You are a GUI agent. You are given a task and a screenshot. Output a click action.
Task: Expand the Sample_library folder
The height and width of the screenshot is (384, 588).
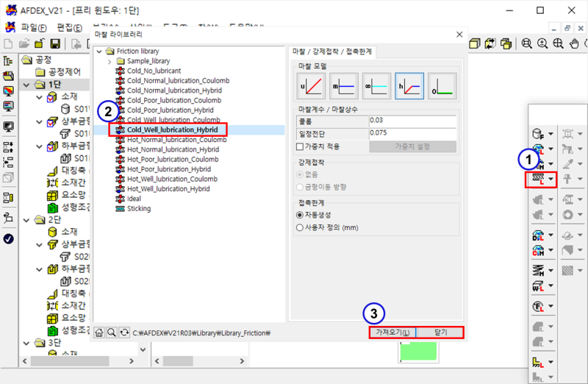110,61
